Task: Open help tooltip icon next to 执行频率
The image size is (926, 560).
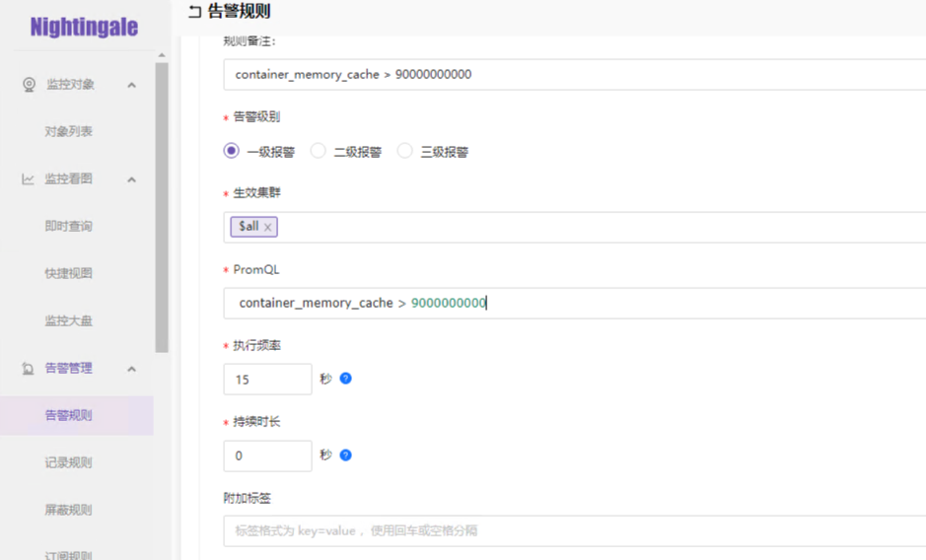Action: pos(346,379)
